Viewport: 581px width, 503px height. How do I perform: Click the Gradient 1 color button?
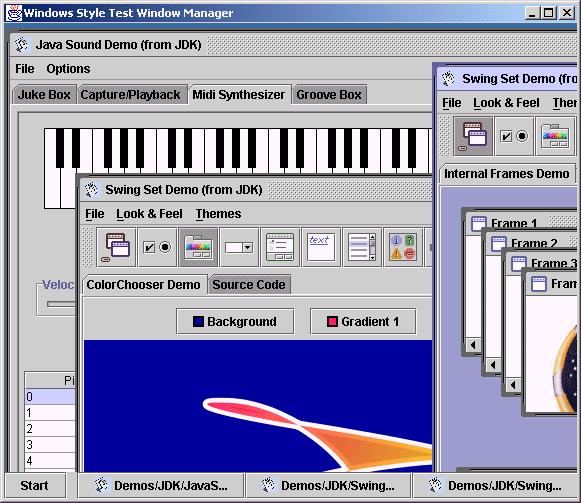(363, 321)
